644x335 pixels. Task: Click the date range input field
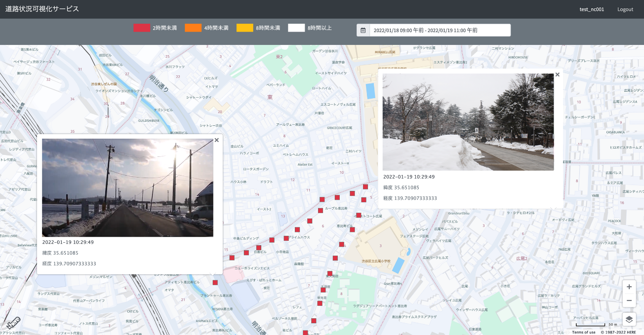pyautogui.click(x=440, y=30)
